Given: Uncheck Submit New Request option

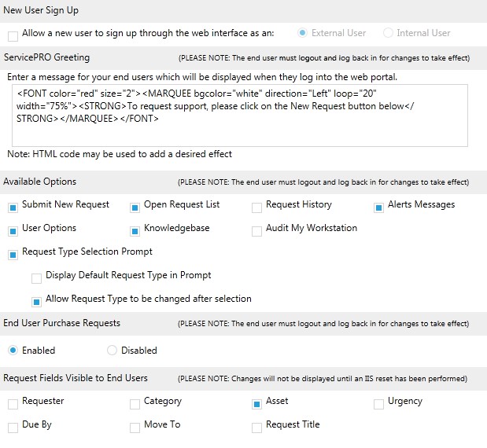Looking at the screenshot, I should [x=13, y=207].
